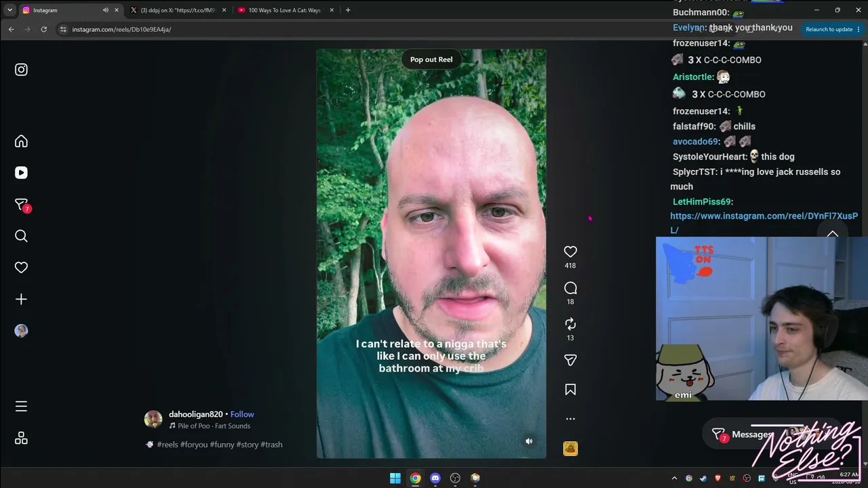Expand the Chrome tab search dropdown
Screen dimensions: 868x488
point(9,10)
